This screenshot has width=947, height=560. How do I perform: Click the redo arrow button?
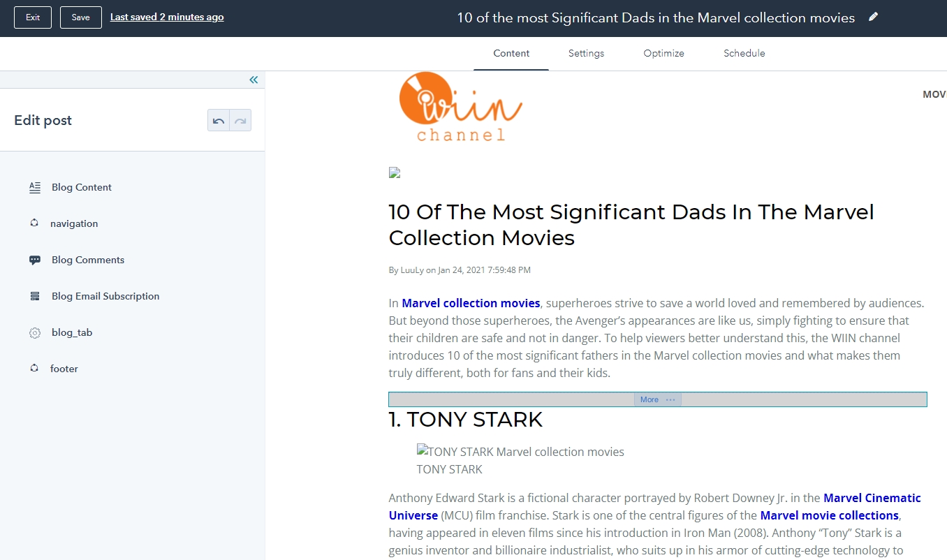(240, 120)
